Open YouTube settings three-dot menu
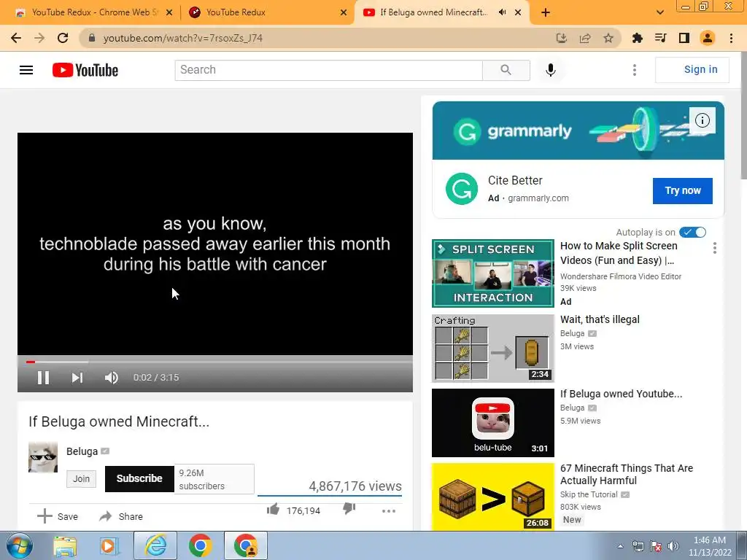Viewport: 747px width, 560px height. point(634,70)
